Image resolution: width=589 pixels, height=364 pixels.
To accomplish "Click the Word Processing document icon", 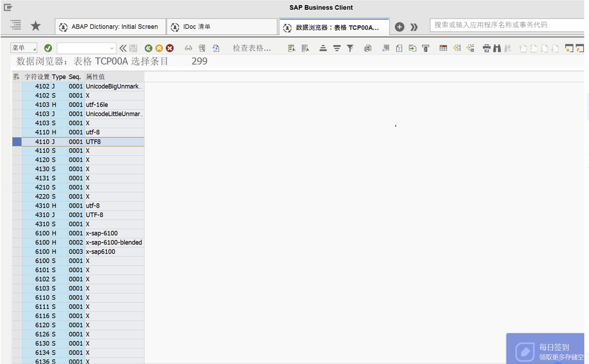I will [x=399, y=48].
